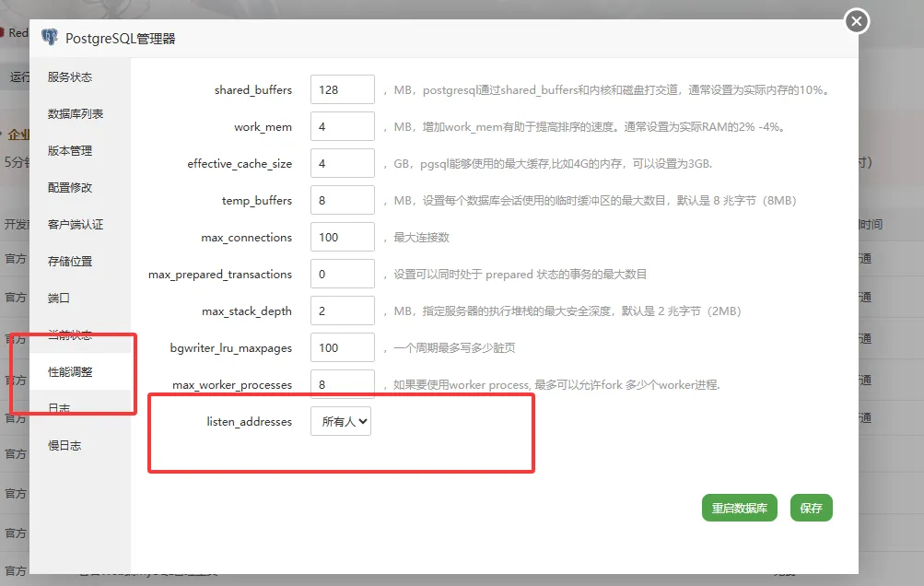Click the max_connections label
The image size is (924, 586).
click(x=246, y=238)
